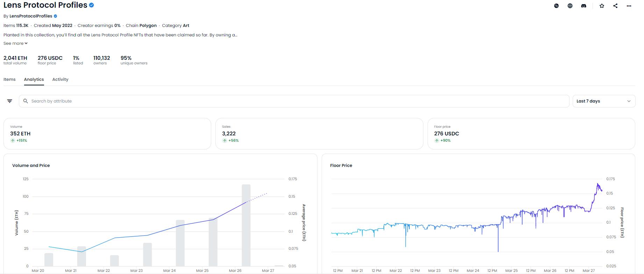
Task: Open the Discord server icon
Action: 584,6
